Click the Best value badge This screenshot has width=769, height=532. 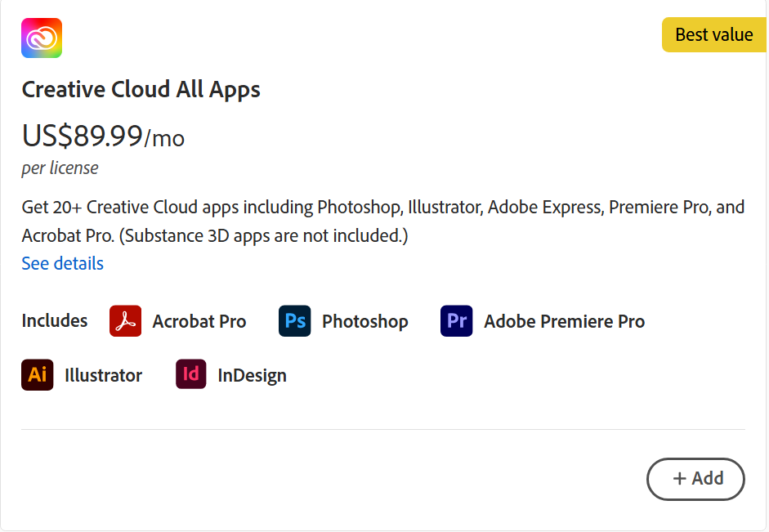713,35
